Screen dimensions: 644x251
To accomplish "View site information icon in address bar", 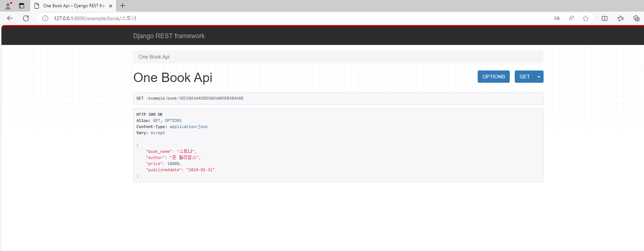I will pos(45,18).
